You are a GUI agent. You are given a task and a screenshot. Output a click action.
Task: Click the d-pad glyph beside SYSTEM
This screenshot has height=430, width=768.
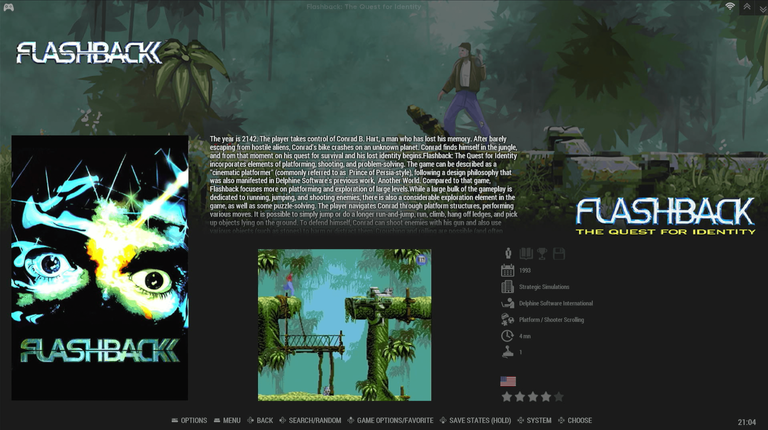click(x=521, y=420)
